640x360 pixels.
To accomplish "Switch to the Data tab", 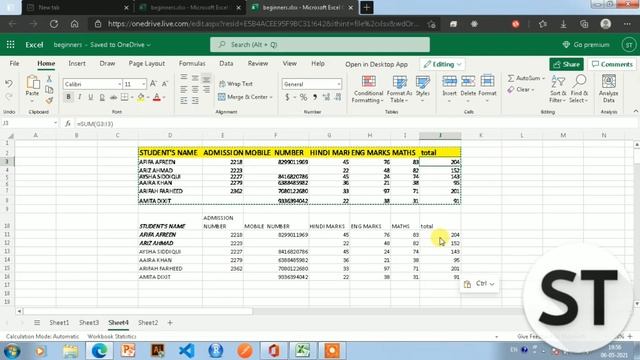I will tap(226, 64).
